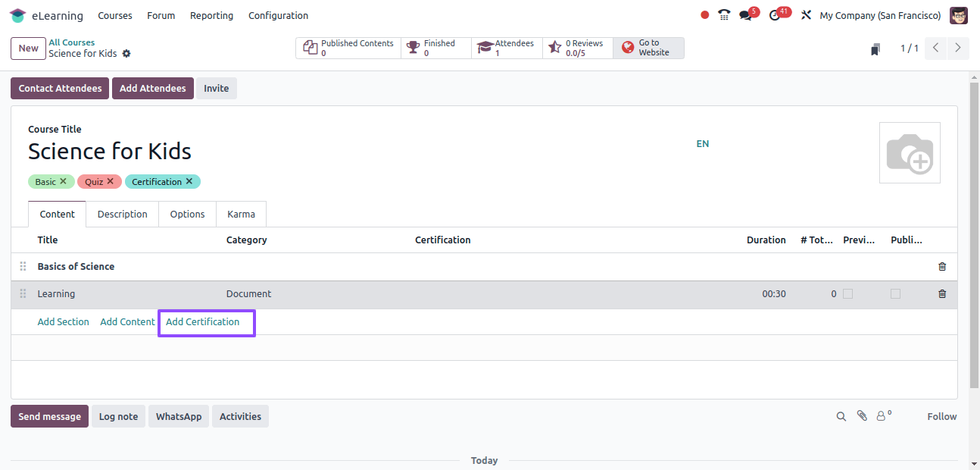This screenshot has height=470, width=980.
Task: Click the chatter search magnifier icon
Action: (841, 416)
